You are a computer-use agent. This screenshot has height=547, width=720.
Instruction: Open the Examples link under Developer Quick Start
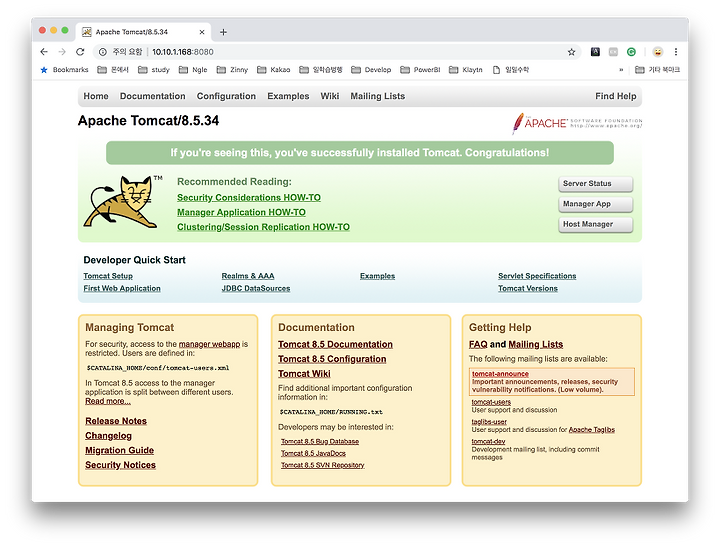tap(377, 276)
